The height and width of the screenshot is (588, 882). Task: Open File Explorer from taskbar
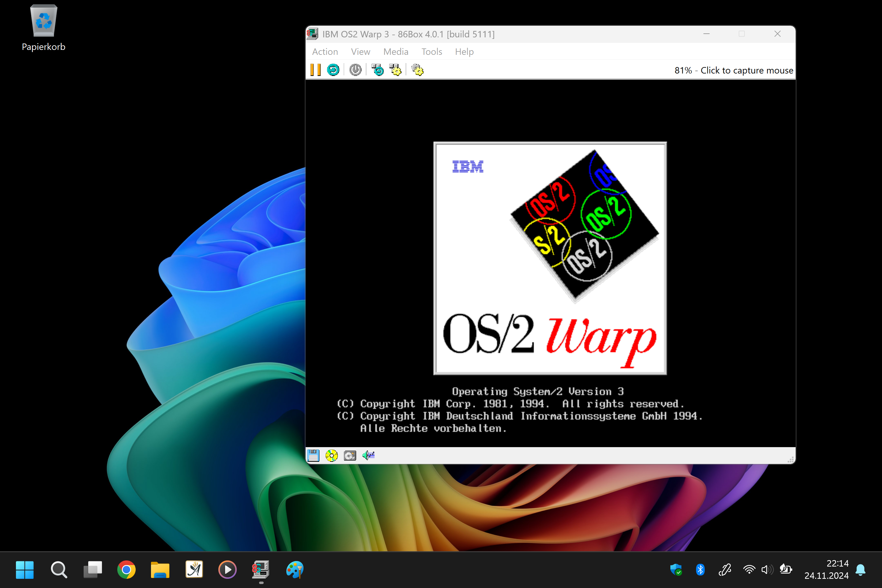coord(160,570)
